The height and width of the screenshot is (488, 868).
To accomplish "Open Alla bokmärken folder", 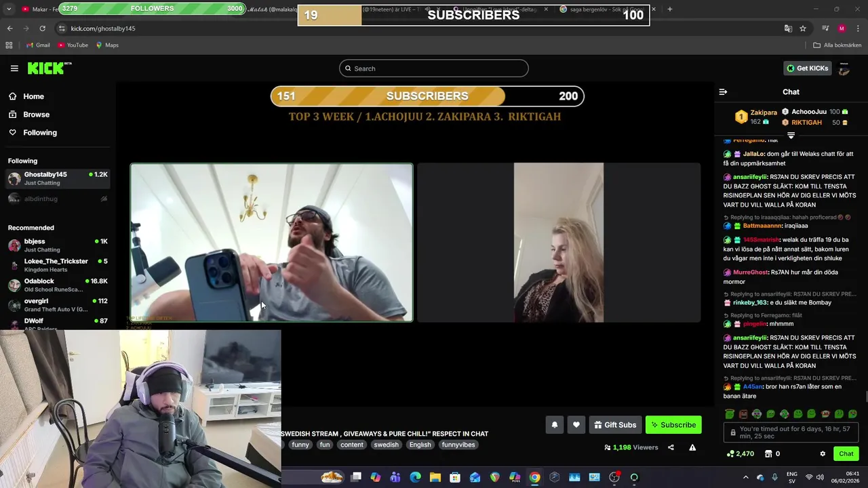I will tap(837, 45).
